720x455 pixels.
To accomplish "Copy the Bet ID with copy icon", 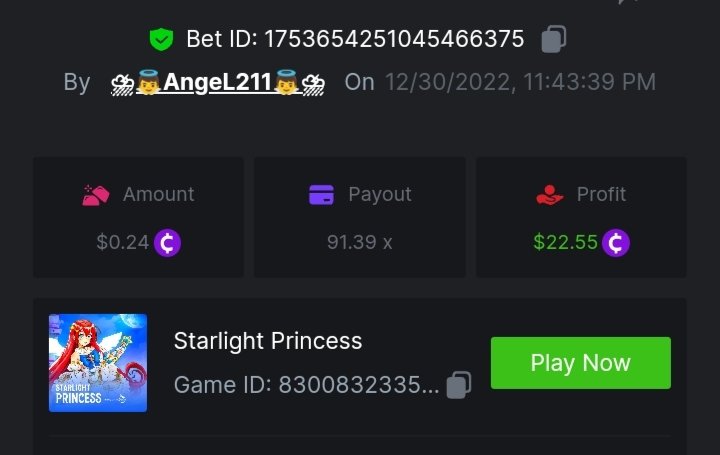I will (554, 39).
